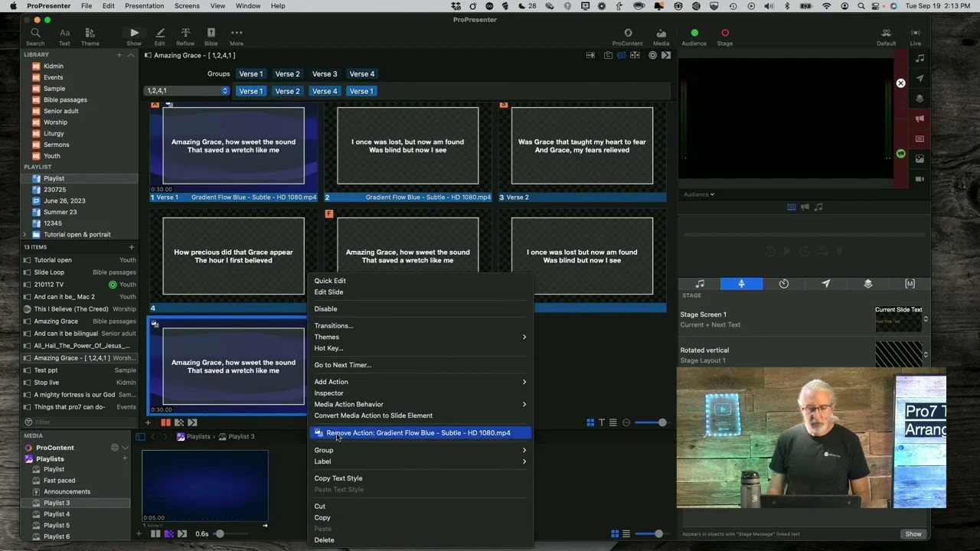Image resolution: width=980 pixels, height=551 pixels.
Task: Open the Reflow editor icon
Action: click(x=185, y=33)
